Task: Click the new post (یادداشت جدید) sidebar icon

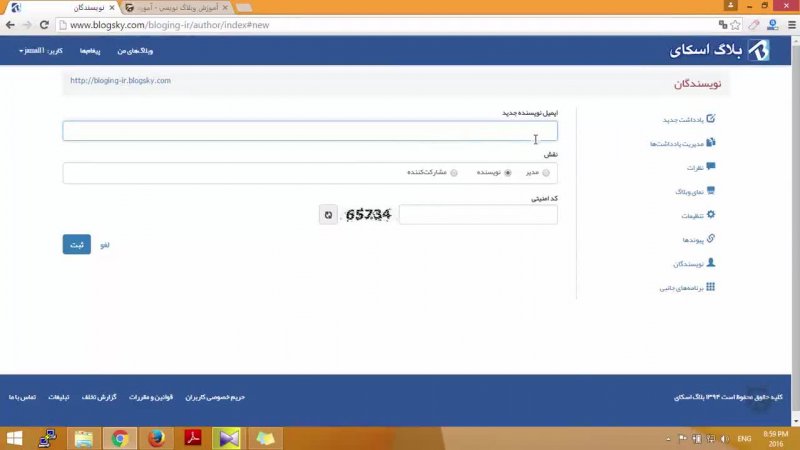Action: (711, 119)
